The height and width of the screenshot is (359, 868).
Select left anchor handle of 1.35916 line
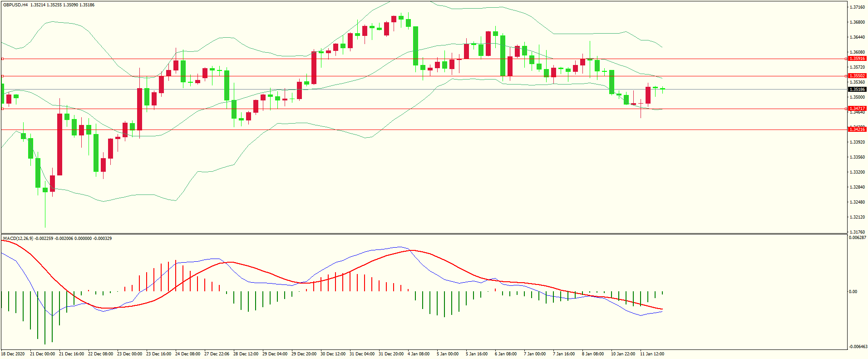coord(2,59)
